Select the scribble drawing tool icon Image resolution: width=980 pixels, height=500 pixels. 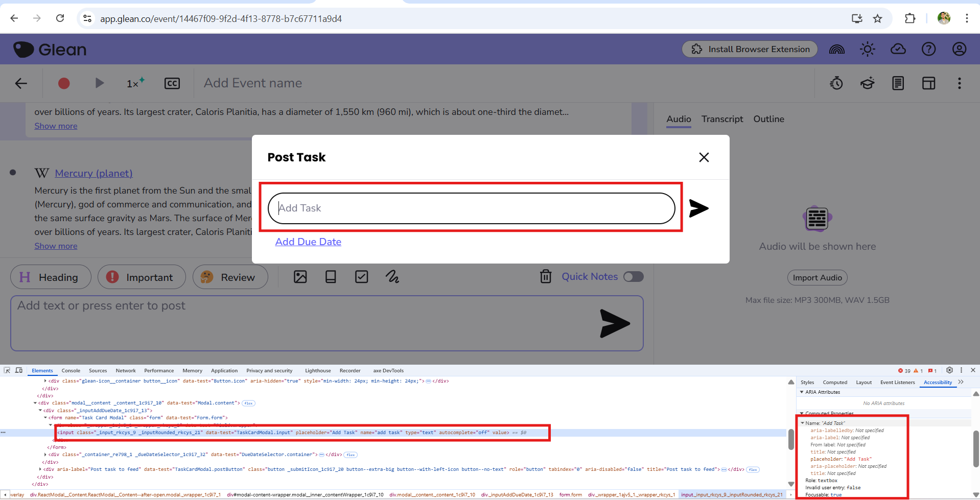pyautogui.click(x=392, y=277)
